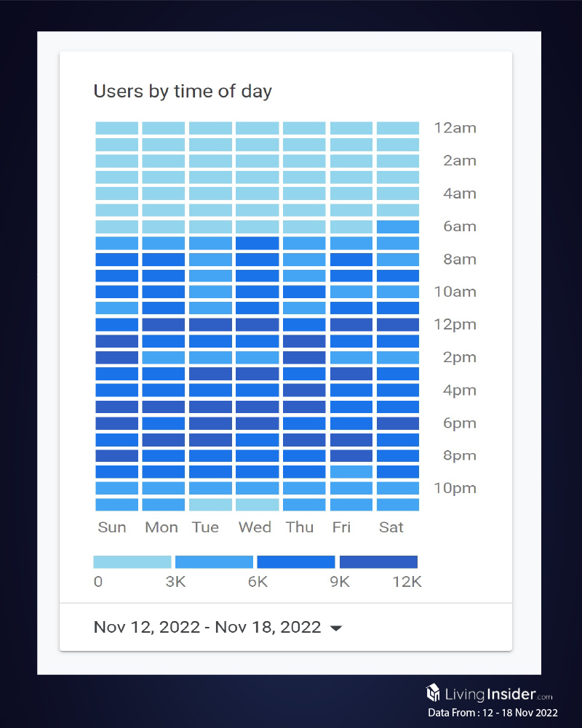Select the Wednesday 7am heatmap cell
This screenshot has width=582, height=728.
point(257,243)
